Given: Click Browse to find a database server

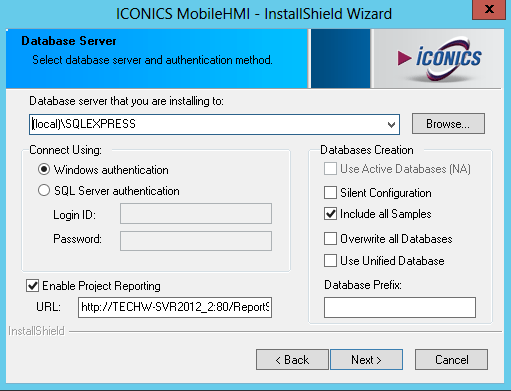Looking at the screenshot, I should pyautogui.click(x=448, y=124).
